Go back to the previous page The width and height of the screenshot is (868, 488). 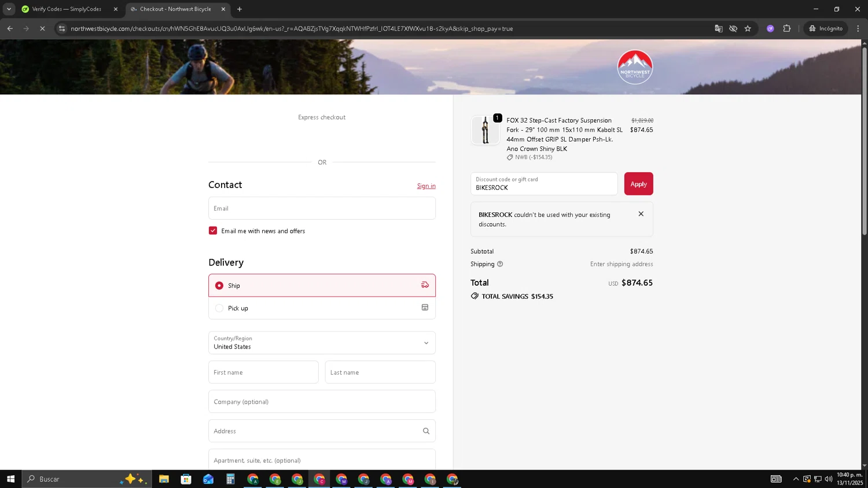click(x=10, y=28)
